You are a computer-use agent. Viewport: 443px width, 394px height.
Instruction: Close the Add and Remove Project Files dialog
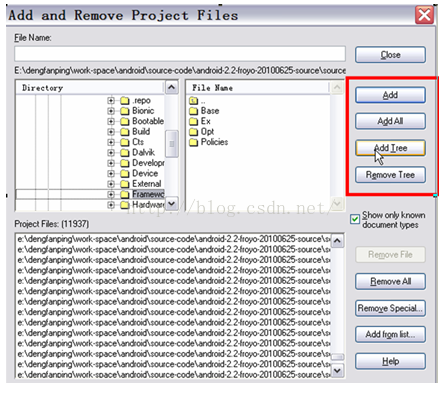(x=425, y=15)
